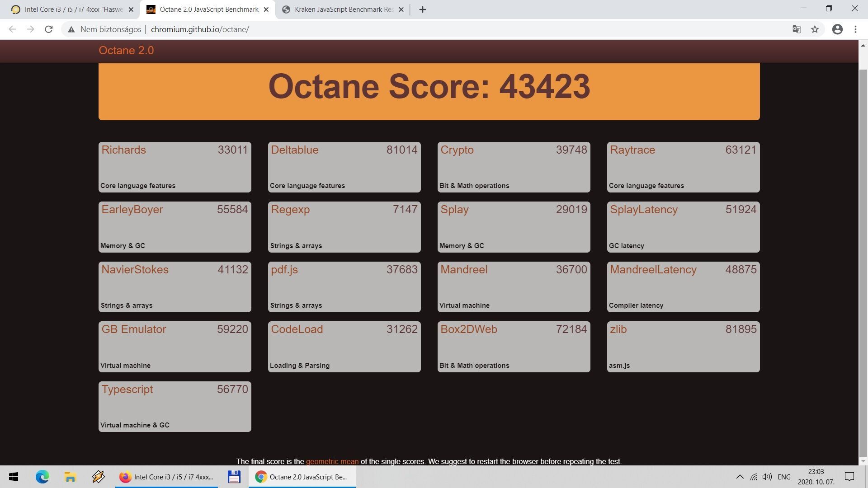868x488 pixels.
Task: Close the Kraken JavaScript Benchmark tab
Action: pyautogui.click(x=401, y=9)
